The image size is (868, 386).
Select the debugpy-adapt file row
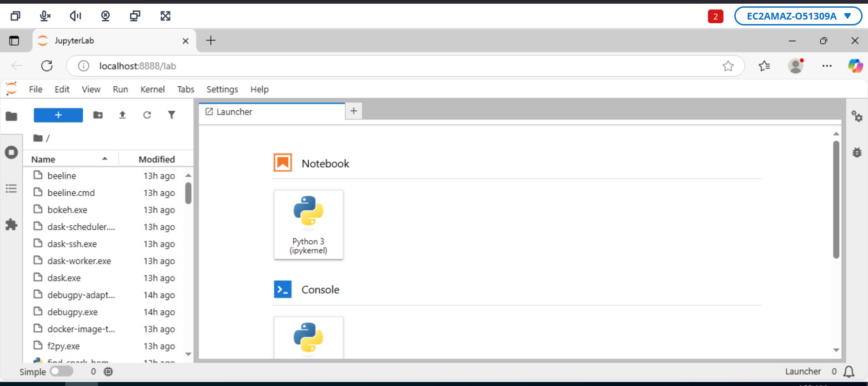pos(104,295)
